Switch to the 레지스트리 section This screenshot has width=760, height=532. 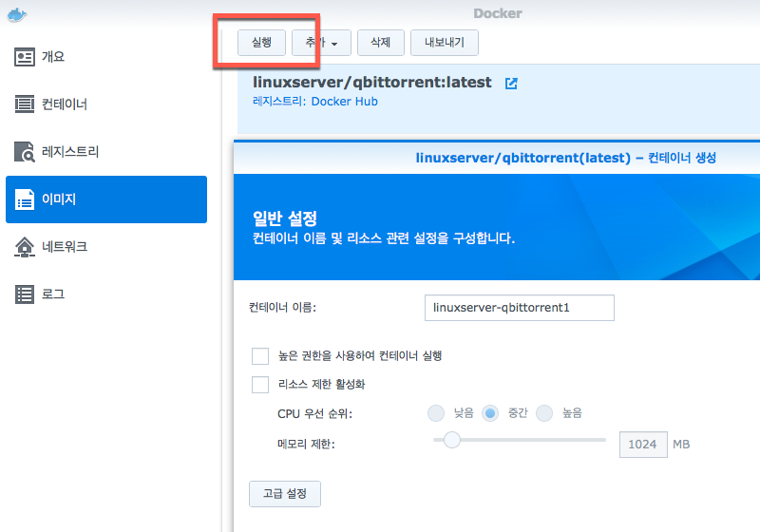(106, 152)
